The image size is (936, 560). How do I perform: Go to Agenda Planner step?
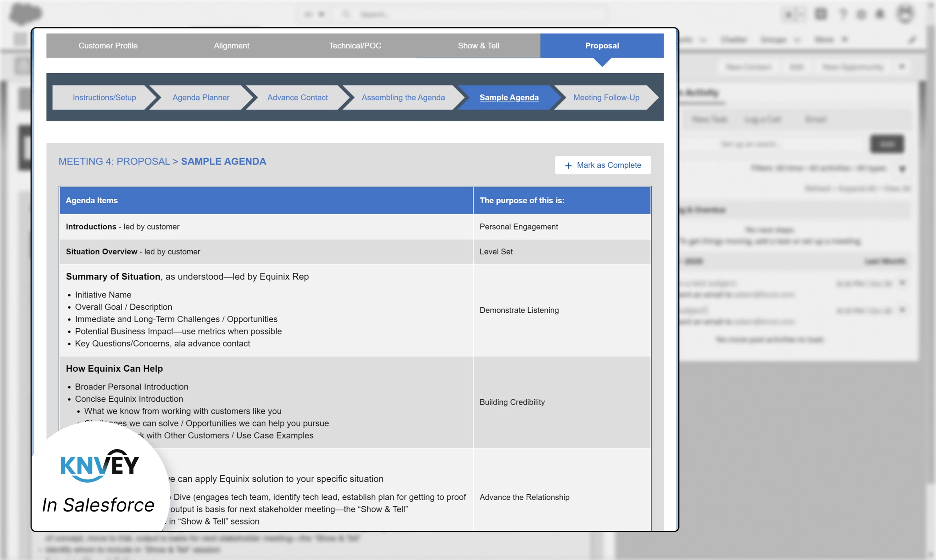pyautogui.click(x=201, y=97)
